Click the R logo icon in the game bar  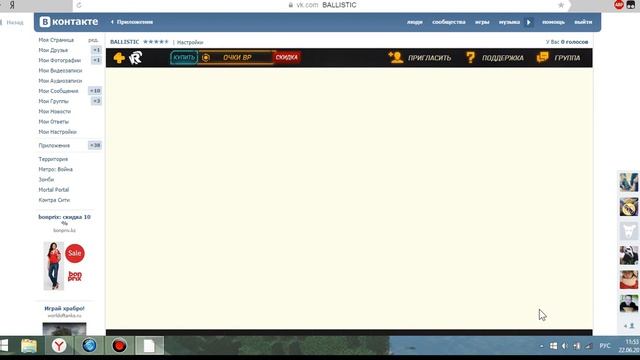tap(136, 58)
